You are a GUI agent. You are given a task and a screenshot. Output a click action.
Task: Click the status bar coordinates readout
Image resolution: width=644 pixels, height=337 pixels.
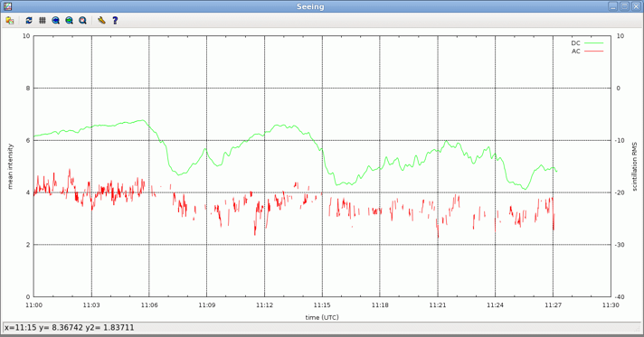pos(70,328)
